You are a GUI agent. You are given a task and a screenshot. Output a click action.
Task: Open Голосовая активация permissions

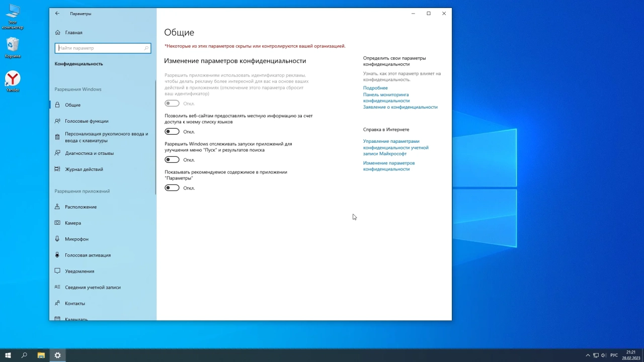coord(103,255)
